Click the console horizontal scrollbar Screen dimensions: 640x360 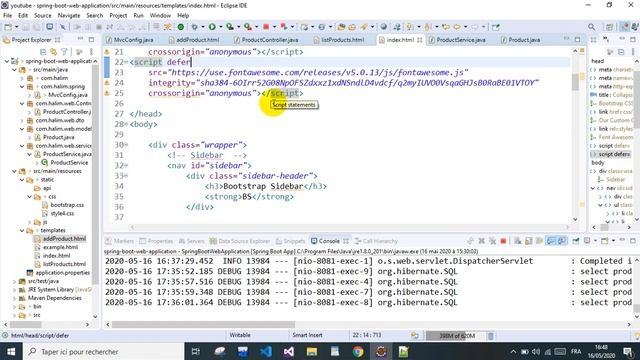(x=203, y=324)
